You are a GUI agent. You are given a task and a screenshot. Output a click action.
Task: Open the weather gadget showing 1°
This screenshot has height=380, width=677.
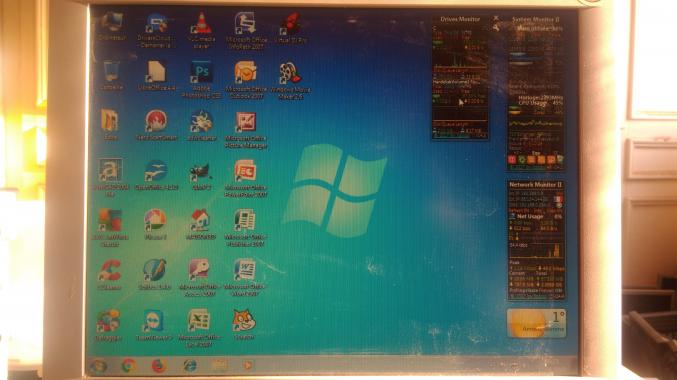coord(536,323)
